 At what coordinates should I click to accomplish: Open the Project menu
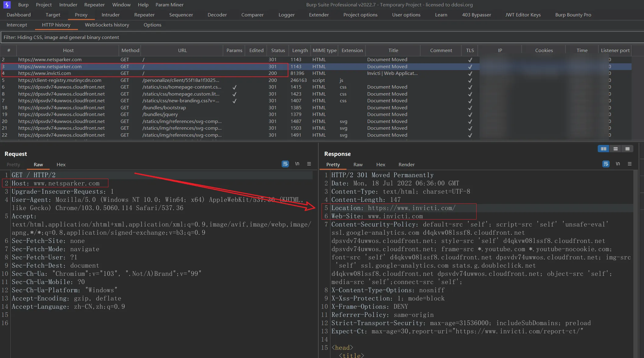[x=44, y=5]
